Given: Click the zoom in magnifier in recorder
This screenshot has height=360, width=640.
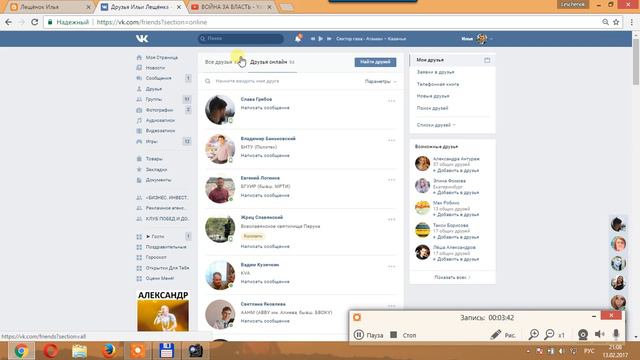Looking at the screenshot, I should point(533,335).
